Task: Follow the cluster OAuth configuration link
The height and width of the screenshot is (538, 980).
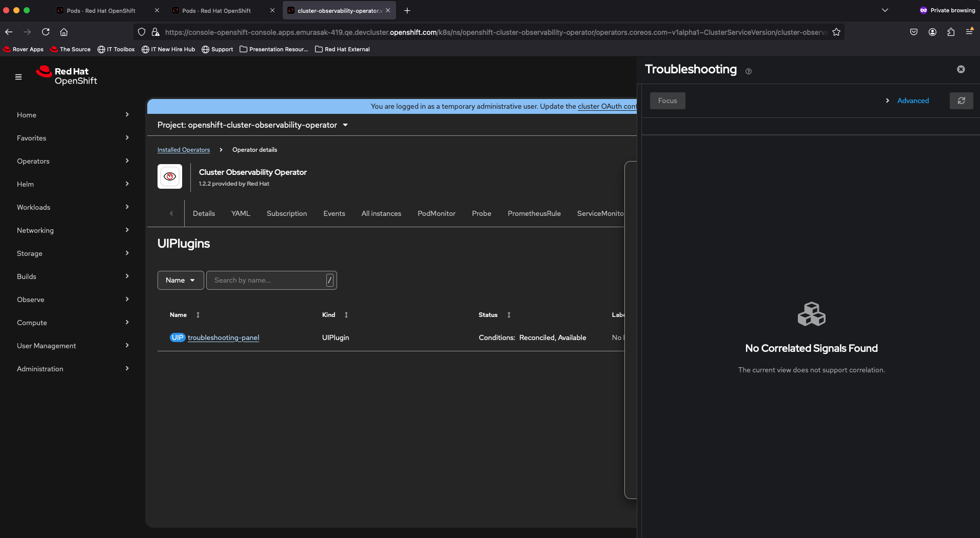Action: (x=607, y=106)
